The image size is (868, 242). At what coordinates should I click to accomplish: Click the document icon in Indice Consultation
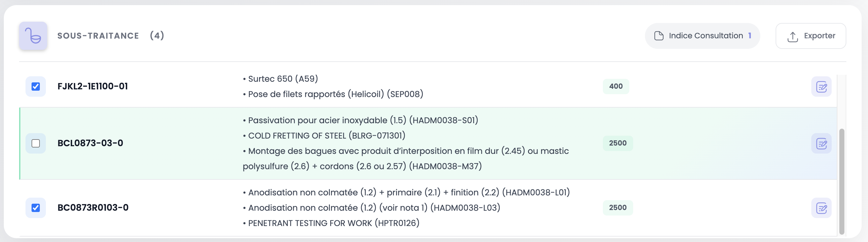658,36
